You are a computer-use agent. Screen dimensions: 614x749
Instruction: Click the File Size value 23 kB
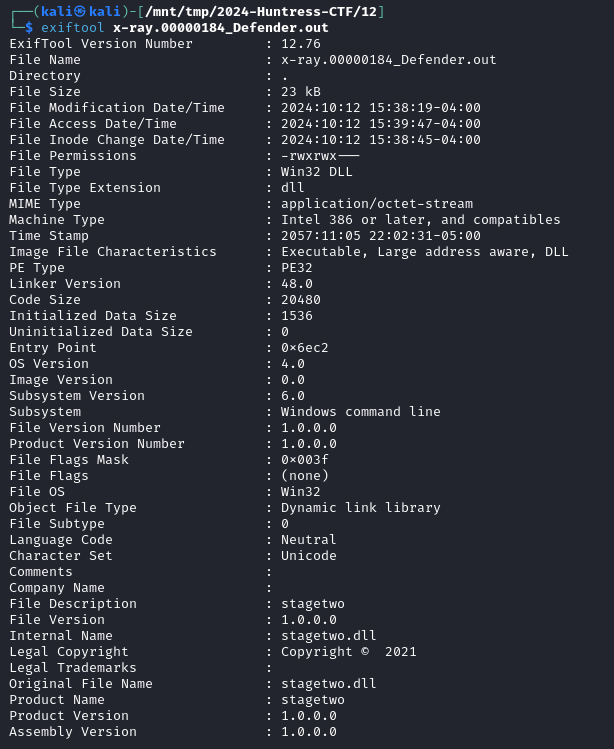pos(301,92)
